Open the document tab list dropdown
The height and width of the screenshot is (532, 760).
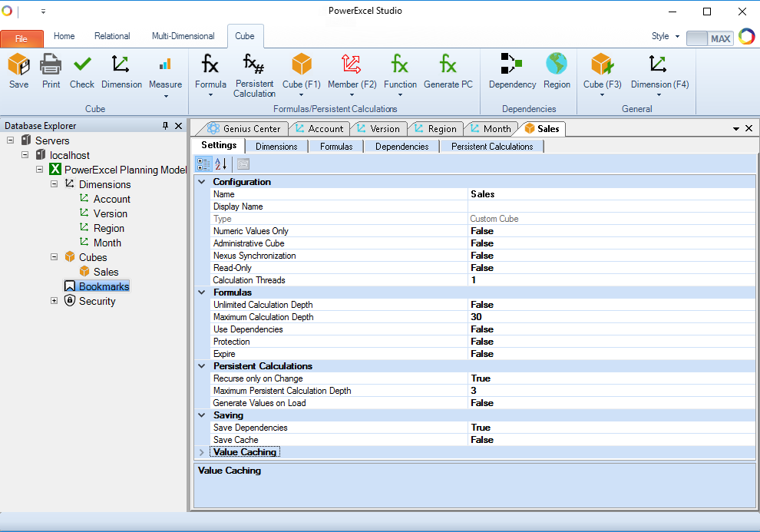[735, 129]
